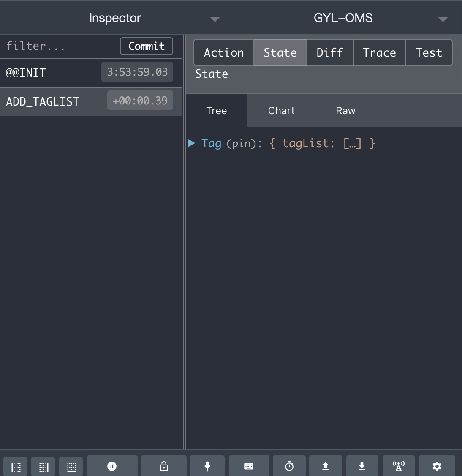This screenshot has width=462, height=476.
Task: Click the State path breadcrumb label
Action: pyautogui.click(x=212, y=74)
